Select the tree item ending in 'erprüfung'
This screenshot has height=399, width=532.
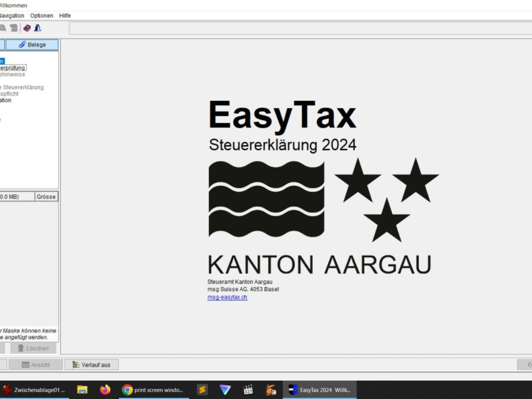point(13,68)
